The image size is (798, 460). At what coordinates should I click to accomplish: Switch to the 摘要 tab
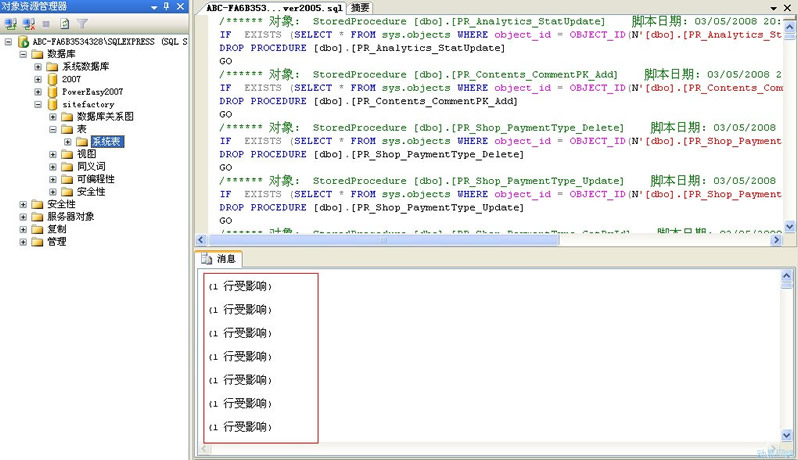[x=360, y=8]
